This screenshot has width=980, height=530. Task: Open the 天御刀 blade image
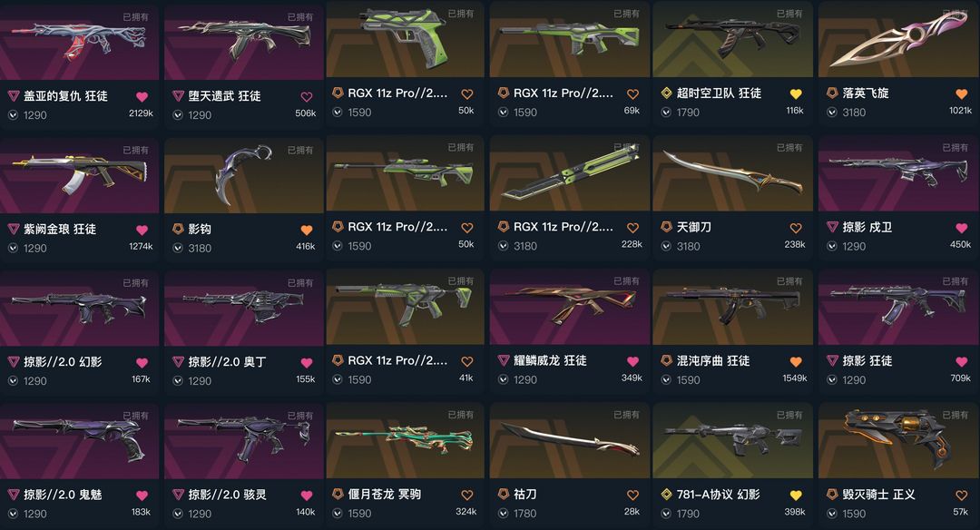(x=732, y=172)
